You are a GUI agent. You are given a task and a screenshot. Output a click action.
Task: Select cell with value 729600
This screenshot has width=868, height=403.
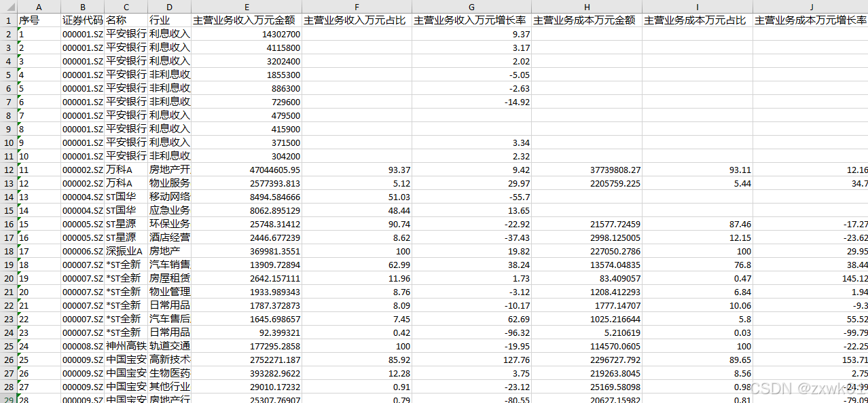pos(247,102)
